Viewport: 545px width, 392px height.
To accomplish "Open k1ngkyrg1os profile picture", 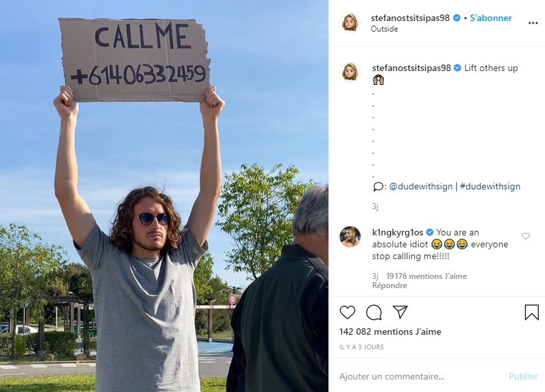I will pyautogui.click(x=350, y=237).
